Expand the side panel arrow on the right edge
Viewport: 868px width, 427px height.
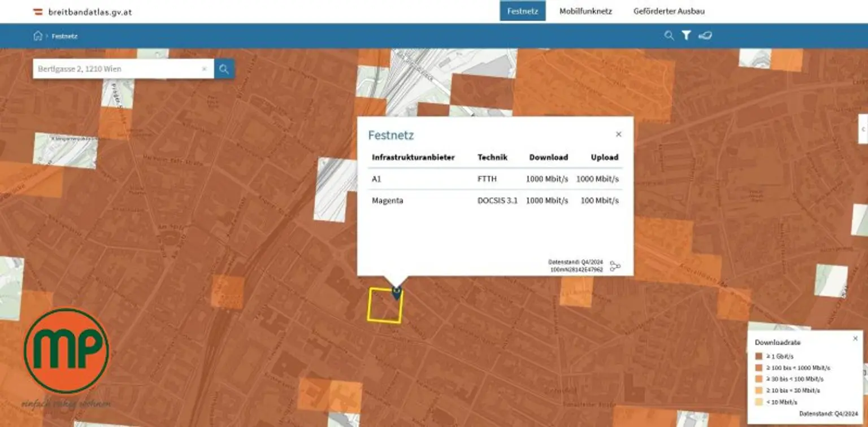863,129
